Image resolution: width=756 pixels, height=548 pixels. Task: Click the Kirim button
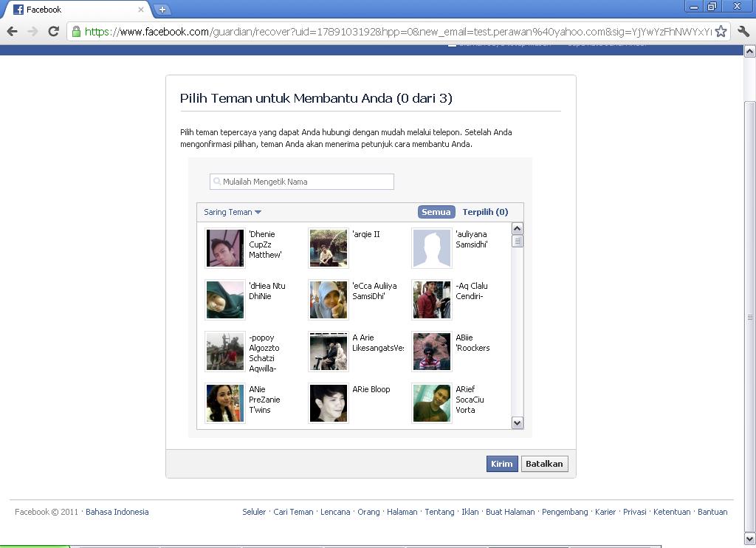502,464
